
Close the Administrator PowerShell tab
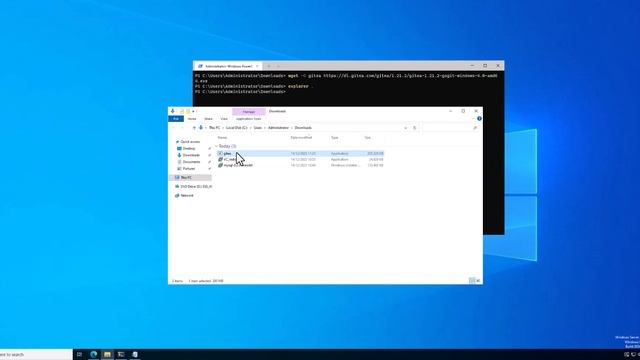(x=257, y=66)
